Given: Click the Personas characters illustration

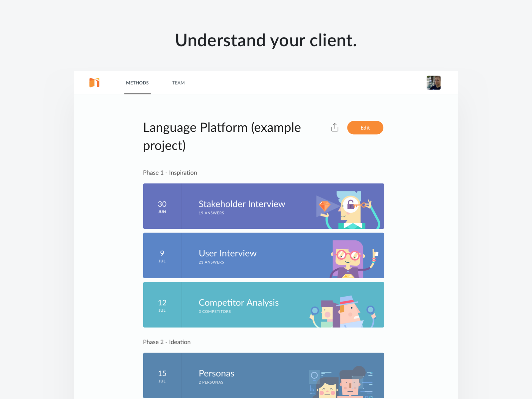Looking at the screenshot, I should pyautogui.click(x=341, y=382).
